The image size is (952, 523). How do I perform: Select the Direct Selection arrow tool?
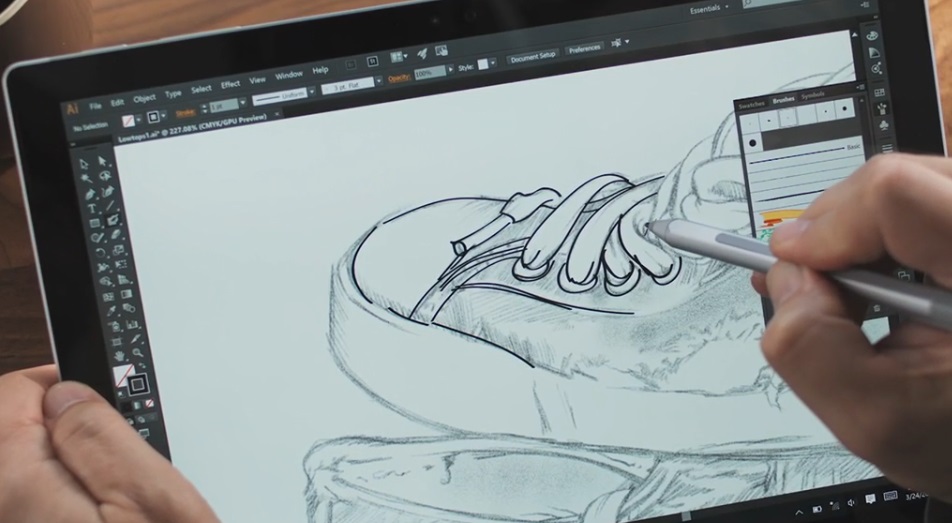tap(103, 161)
